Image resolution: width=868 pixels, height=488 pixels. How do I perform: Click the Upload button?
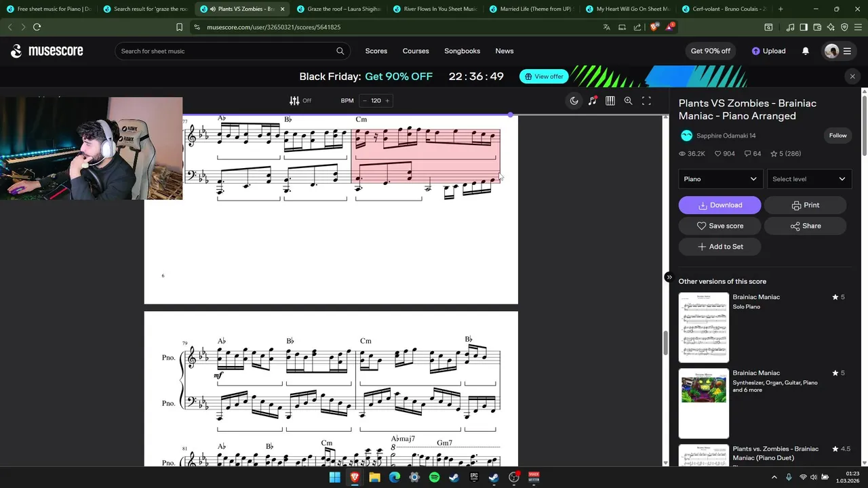coord(769,51)
